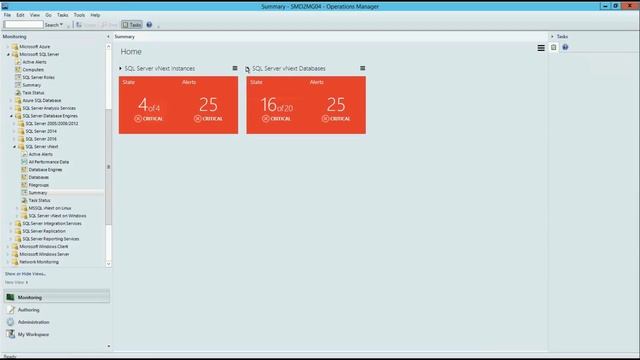The image size is (640, 360).
Task: Click the 4 of 4 Critical instances state
Action: 149,109
